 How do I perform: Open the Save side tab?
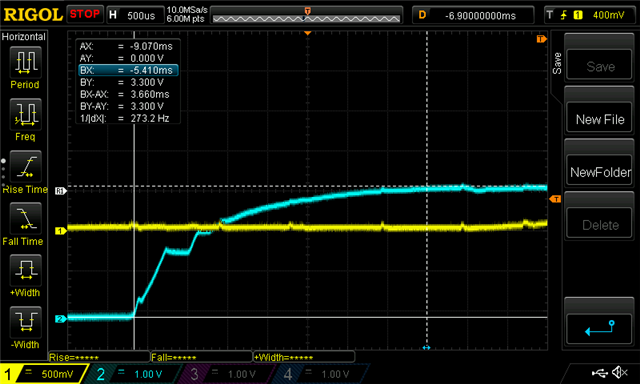pyautogui.click(x=556, y=63)
